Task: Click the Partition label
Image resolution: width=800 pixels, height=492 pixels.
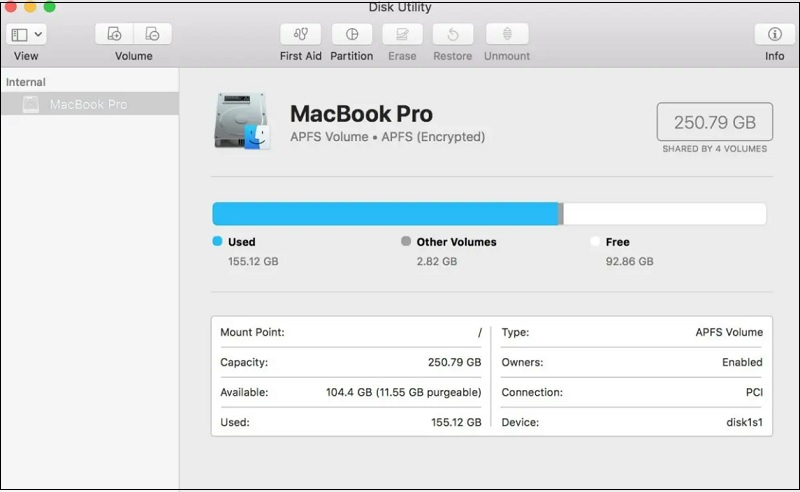Action: (352, 56)
